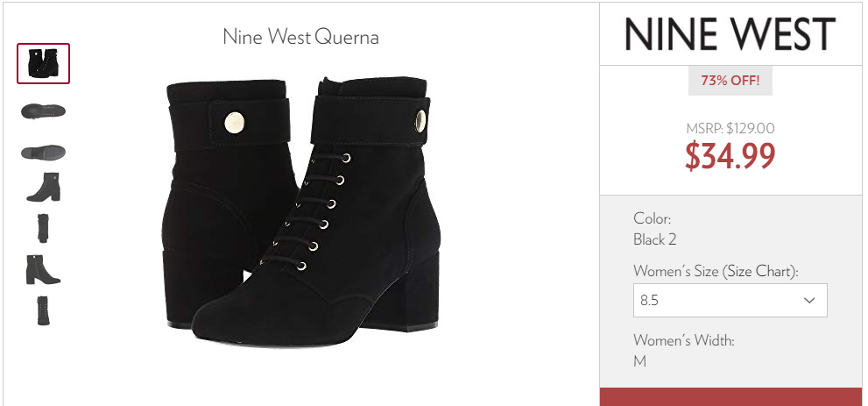
Task: Select the first thumbnail showing boot pair
Action: pyautogui.click(x=43, y=64)
